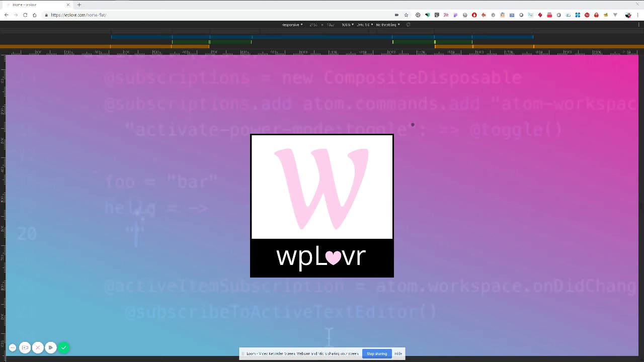Screen dimensions: 644x362
Task: Click the rotate viewport icon in device toolbar
Action: 409,25
